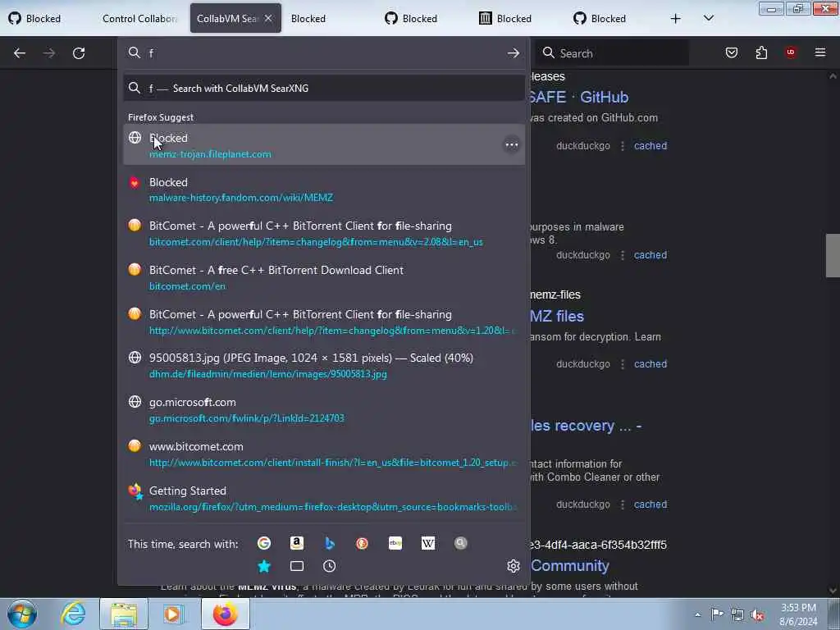Select 'f — Search with CollabVM SearXNG' row

coord(324,89)
